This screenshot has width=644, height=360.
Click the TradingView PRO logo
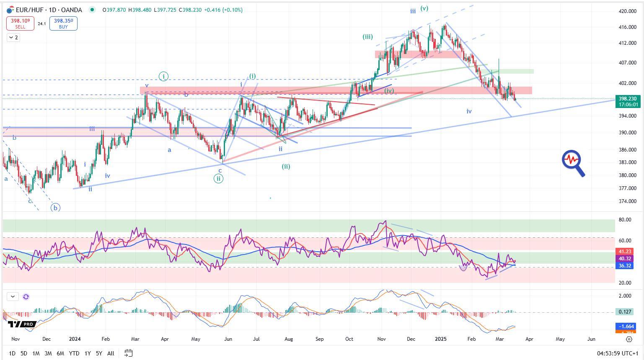coord(21,324)
